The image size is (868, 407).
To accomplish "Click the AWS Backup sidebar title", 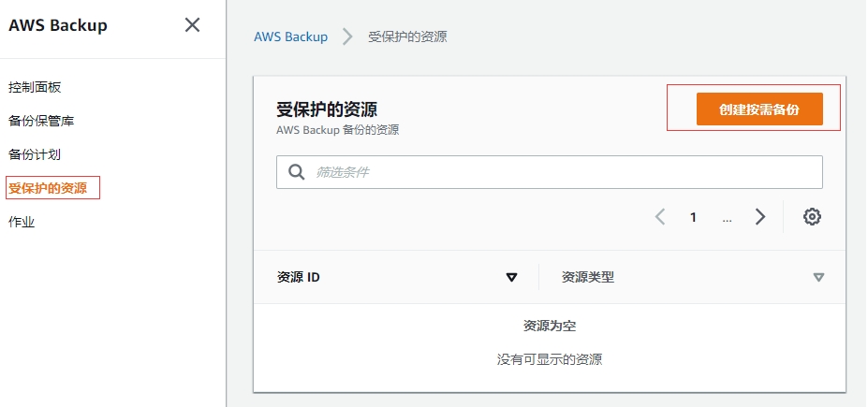I will (x=58, y=25).
